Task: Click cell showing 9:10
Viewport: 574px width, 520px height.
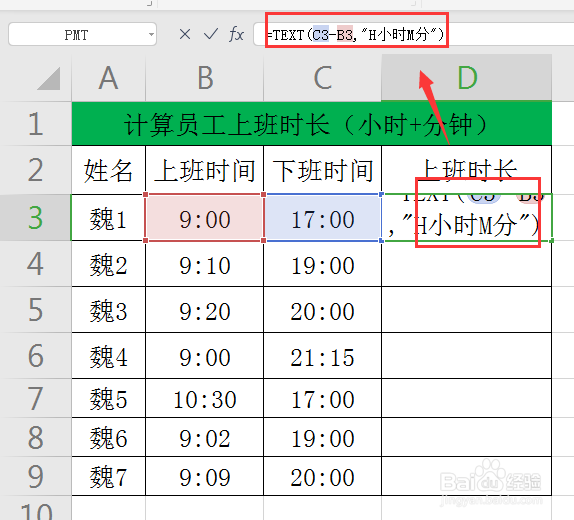Action: [x=204, y=264]
